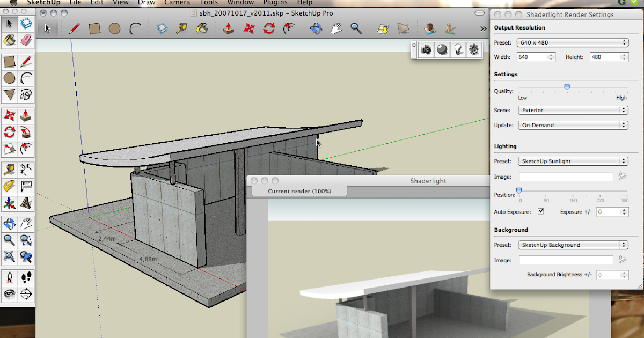Viewport: 644px width, 338px height.
Task: Open the Output Resolution preset dropdown
Action: click(572, 42)
